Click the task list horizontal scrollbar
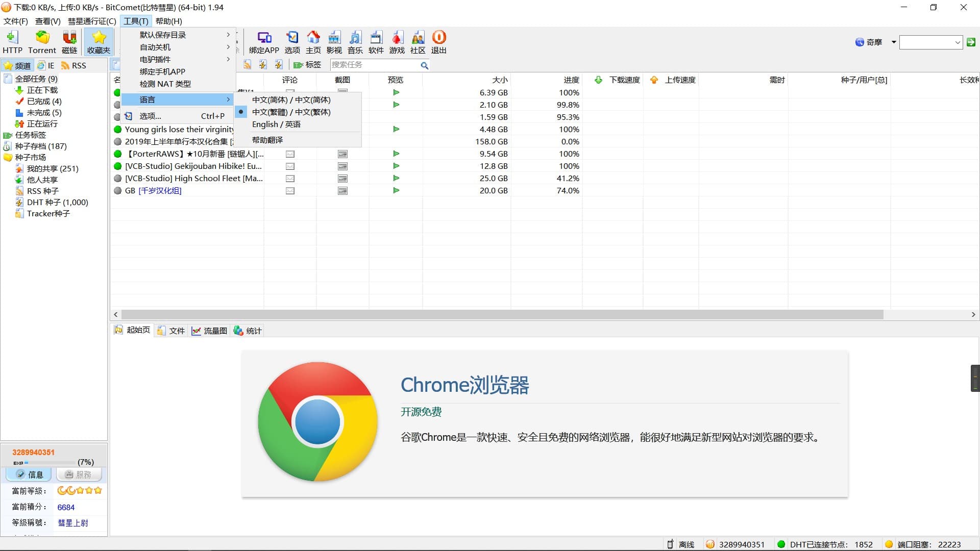This screenshot has height=551, width=980. [x=502, y=315]
